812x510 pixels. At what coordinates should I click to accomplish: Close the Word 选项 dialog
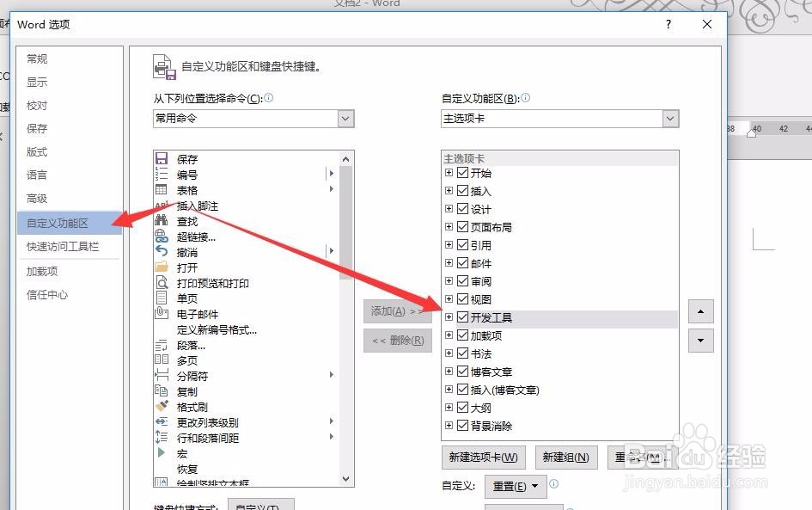coord(707,24)
